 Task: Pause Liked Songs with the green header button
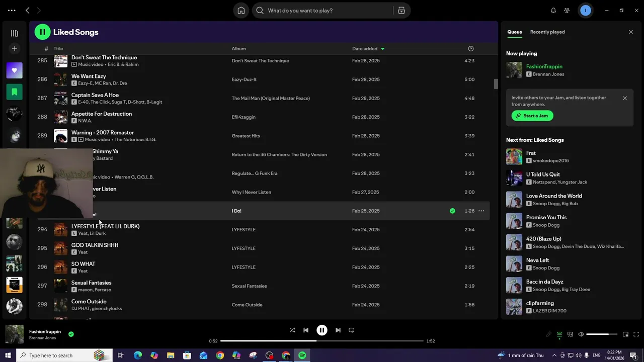[42, 32]
